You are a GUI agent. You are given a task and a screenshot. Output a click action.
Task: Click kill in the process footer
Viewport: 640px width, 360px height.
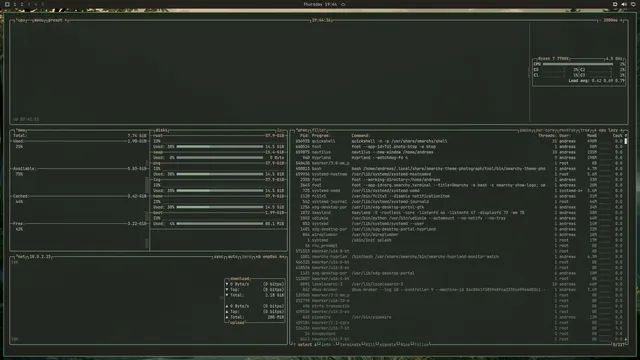(370, 345)
